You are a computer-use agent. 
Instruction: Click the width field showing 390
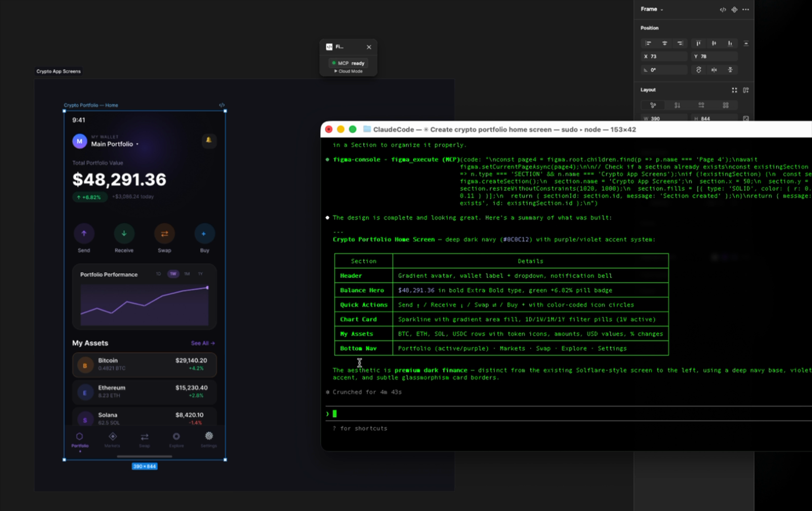tap(664, 118)
